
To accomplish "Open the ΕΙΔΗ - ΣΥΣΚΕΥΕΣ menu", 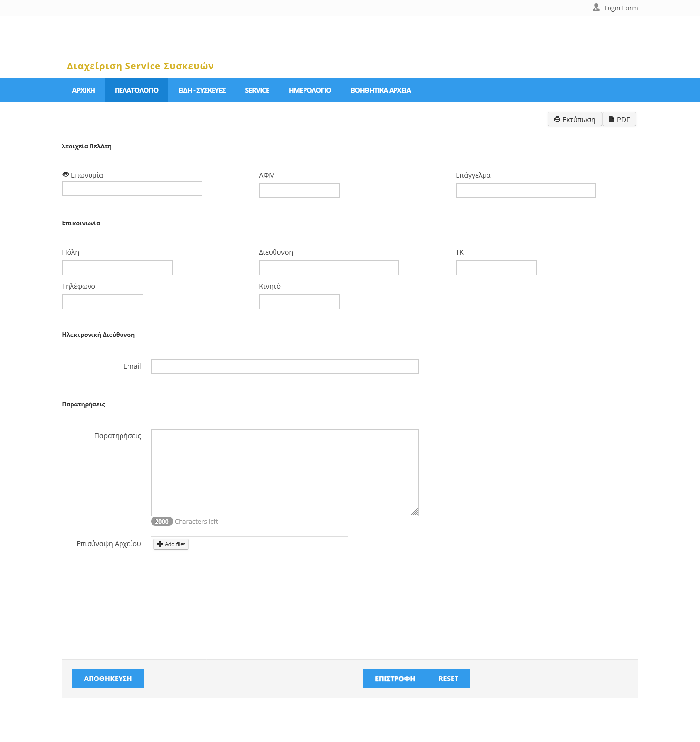I will pyautogui.click(x=202, y=90).
